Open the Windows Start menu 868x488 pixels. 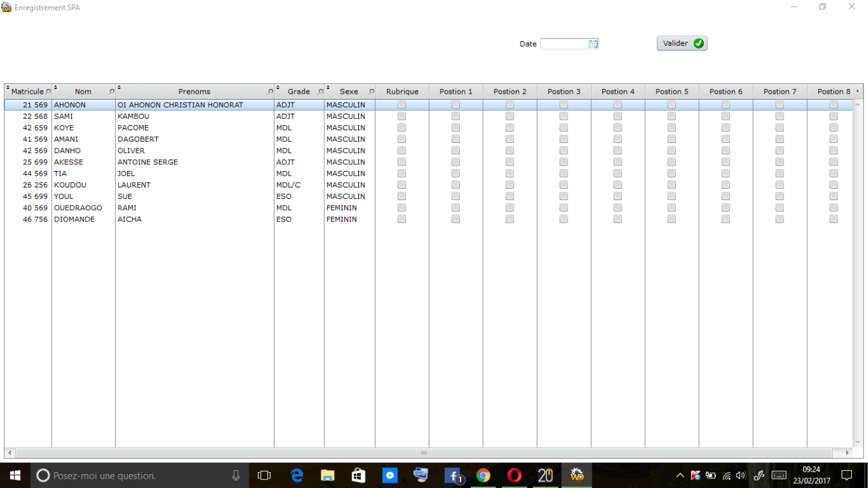pos(15,475)
